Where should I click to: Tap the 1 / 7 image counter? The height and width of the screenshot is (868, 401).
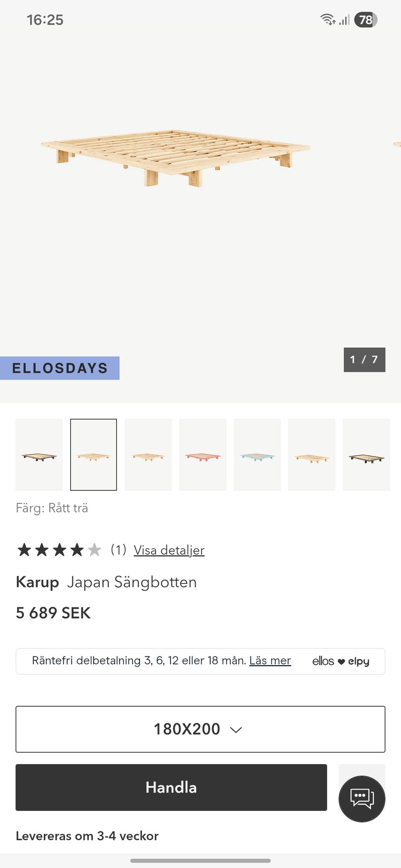[x=364, y=359]
